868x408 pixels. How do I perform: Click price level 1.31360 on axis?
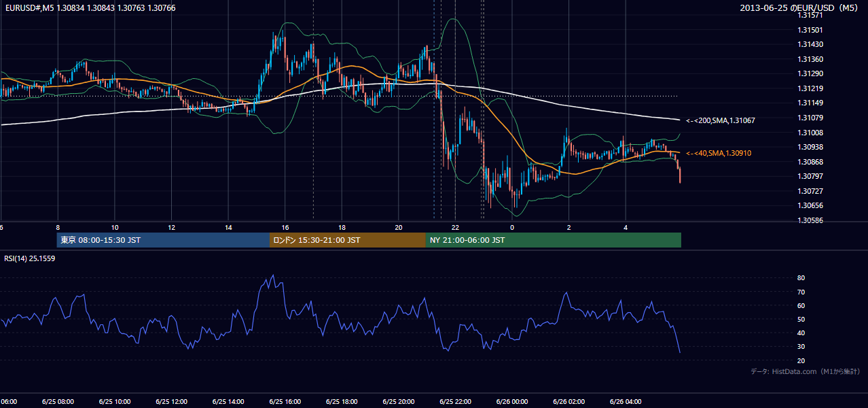click(810, 59)
